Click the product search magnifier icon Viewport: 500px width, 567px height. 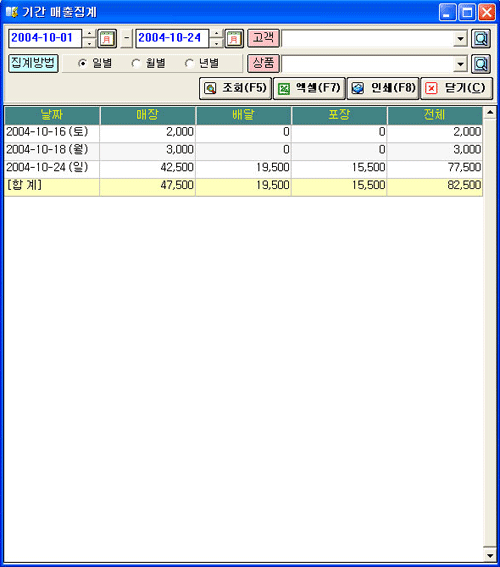[481, 64]
